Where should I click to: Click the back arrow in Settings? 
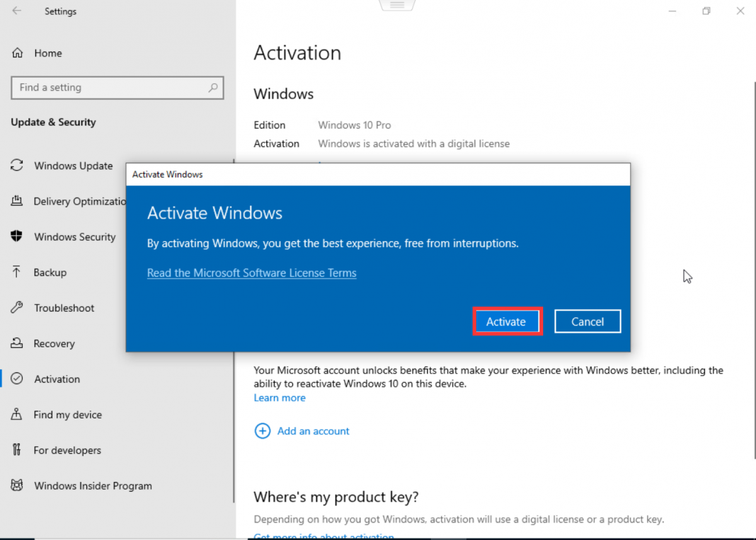pyautogui.click(x=16, y=11)
